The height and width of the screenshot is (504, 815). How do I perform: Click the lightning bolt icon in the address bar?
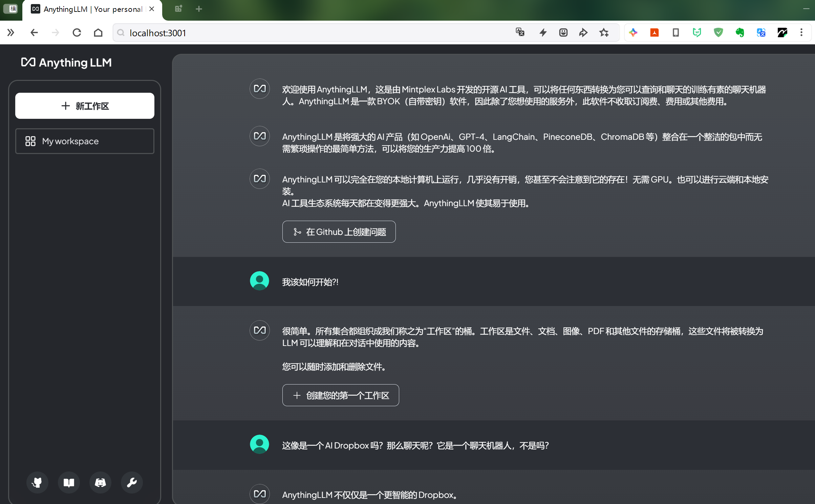[543, 32]
